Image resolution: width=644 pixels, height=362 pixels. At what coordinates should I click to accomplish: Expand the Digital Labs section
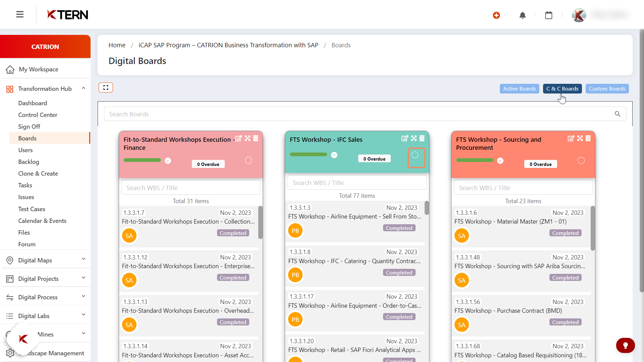(x=84, y=315)
